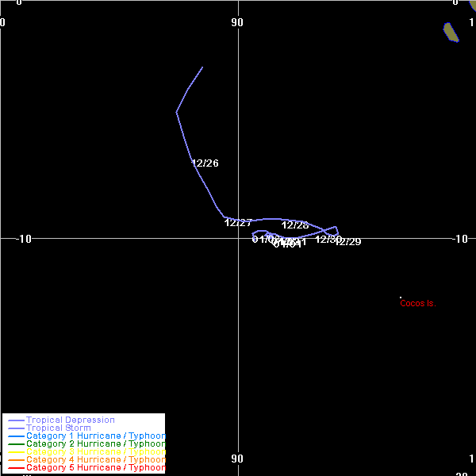Click Category 5 Hurricane / Typhoon legend text
Image resolution: width=476 pixels, height=476 pixels.
95,468
